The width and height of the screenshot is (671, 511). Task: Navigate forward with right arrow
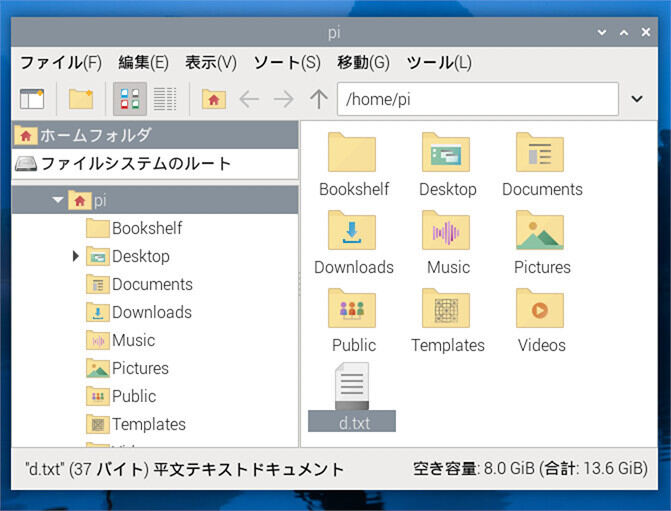click(284, 99)
